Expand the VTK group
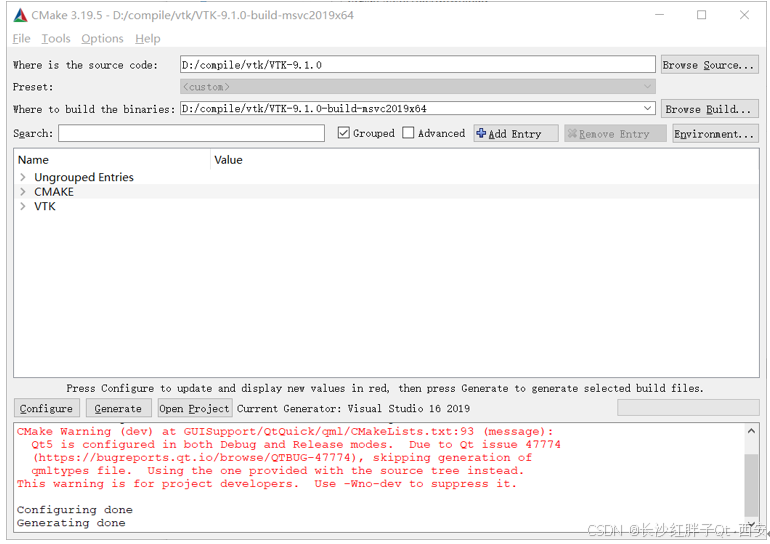 tap(23, 206)
